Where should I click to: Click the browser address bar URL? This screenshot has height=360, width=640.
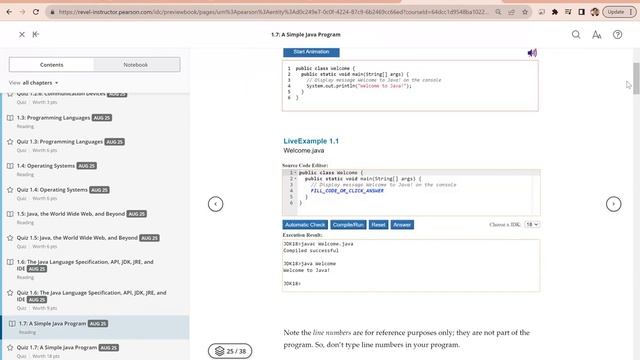(x=273, y=12)
